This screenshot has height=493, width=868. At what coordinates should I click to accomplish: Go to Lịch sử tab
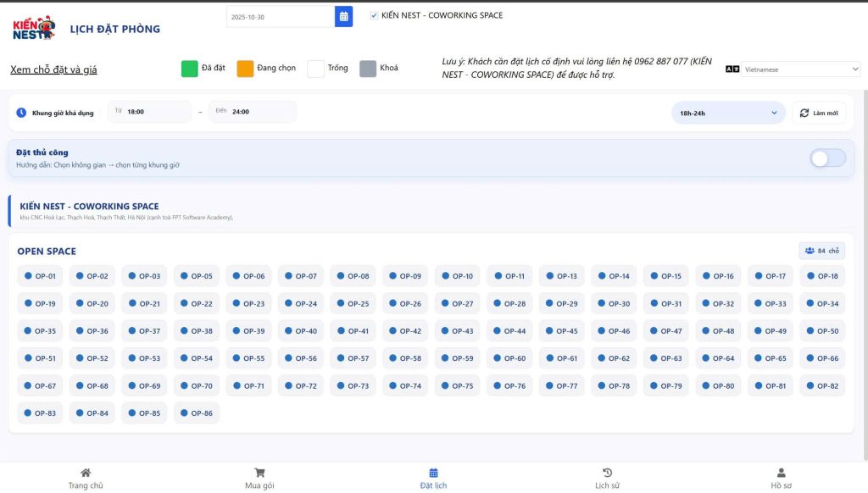click(x=607, y=478)
